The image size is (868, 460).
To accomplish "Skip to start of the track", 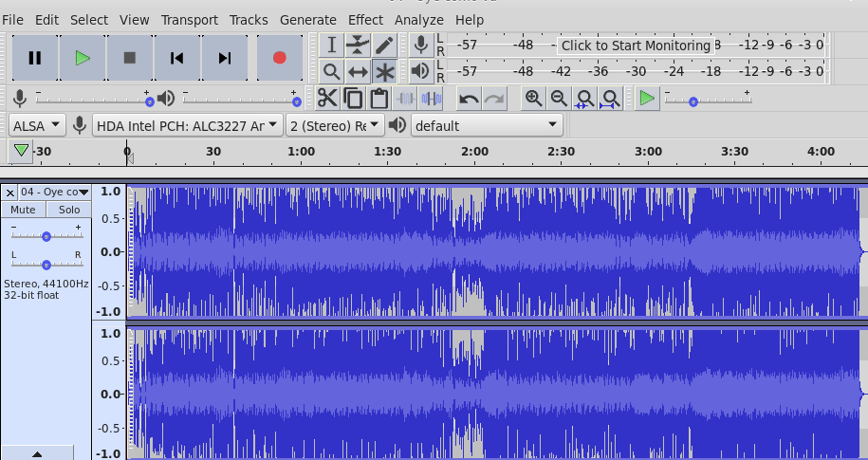I will pyautogui.click(x=177, y=58).
